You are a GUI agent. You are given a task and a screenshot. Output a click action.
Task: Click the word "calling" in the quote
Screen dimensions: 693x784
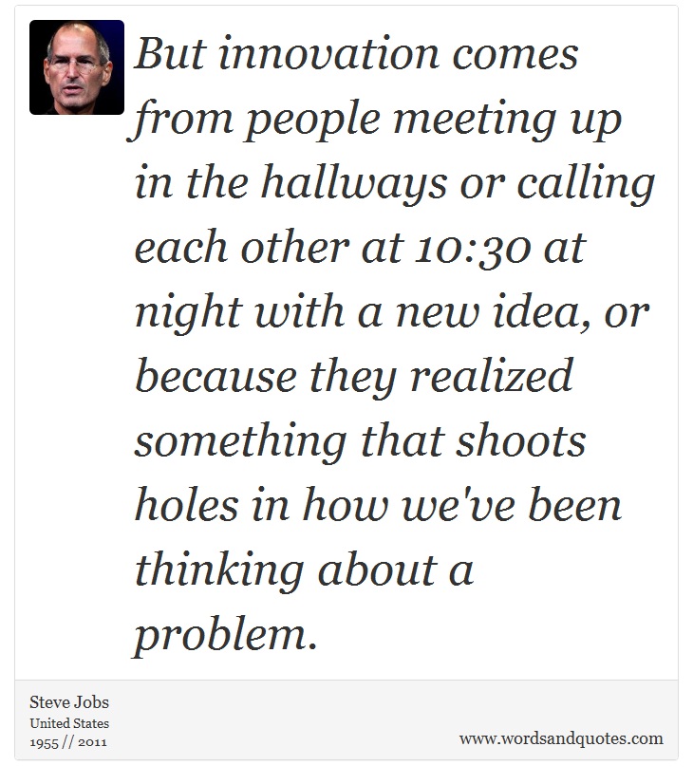(586, 182)
